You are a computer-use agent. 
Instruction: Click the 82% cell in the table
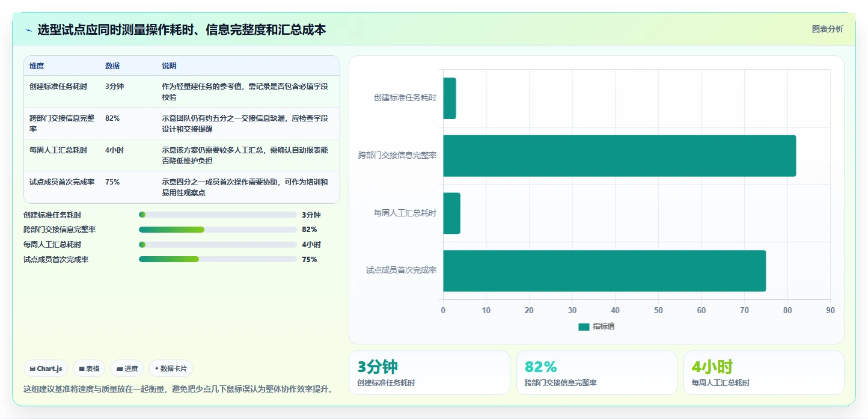(x=112, y=118)
